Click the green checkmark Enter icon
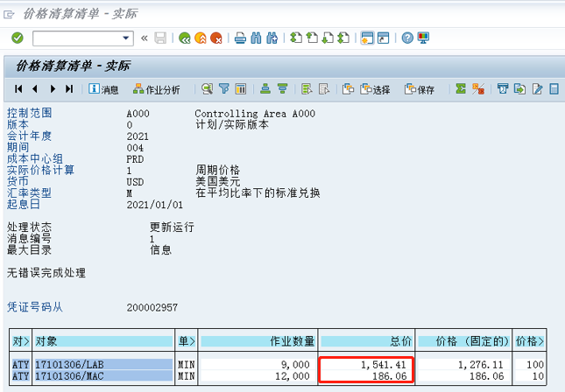Screen dimensions: 565x392 point(17,38)
